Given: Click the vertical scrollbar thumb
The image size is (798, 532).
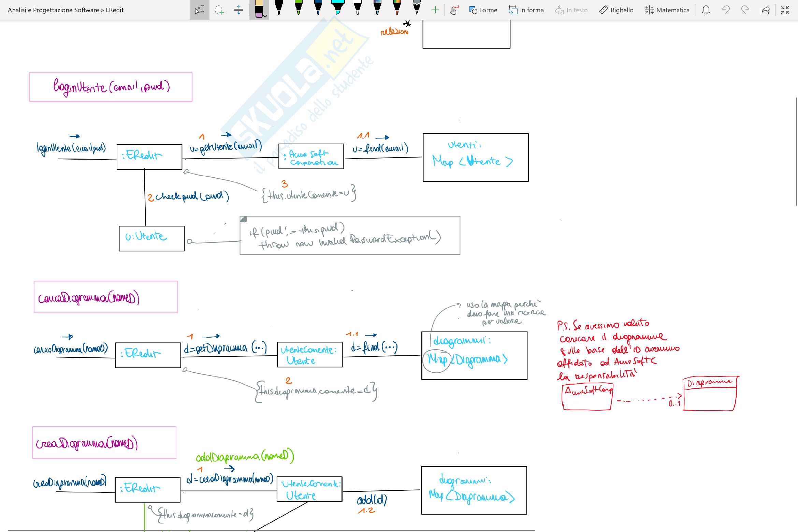Looking at the screenshot, I should [x=797, y=151].
